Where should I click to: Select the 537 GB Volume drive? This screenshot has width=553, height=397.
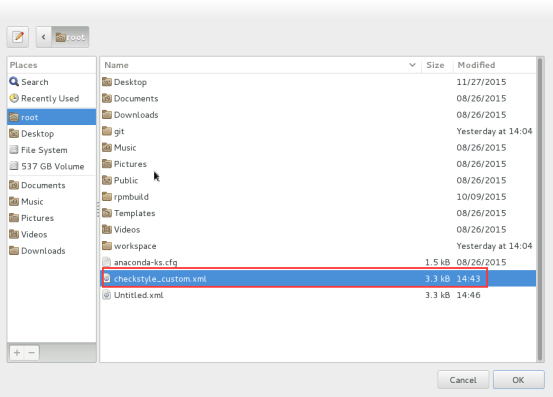(51, 166)
